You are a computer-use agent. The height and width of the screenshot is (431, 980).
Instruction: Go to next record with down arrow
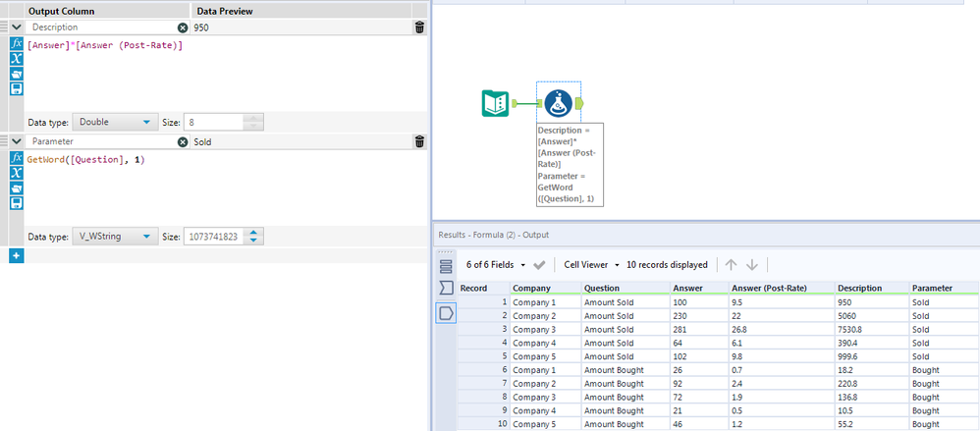click(x=752, y=265)
